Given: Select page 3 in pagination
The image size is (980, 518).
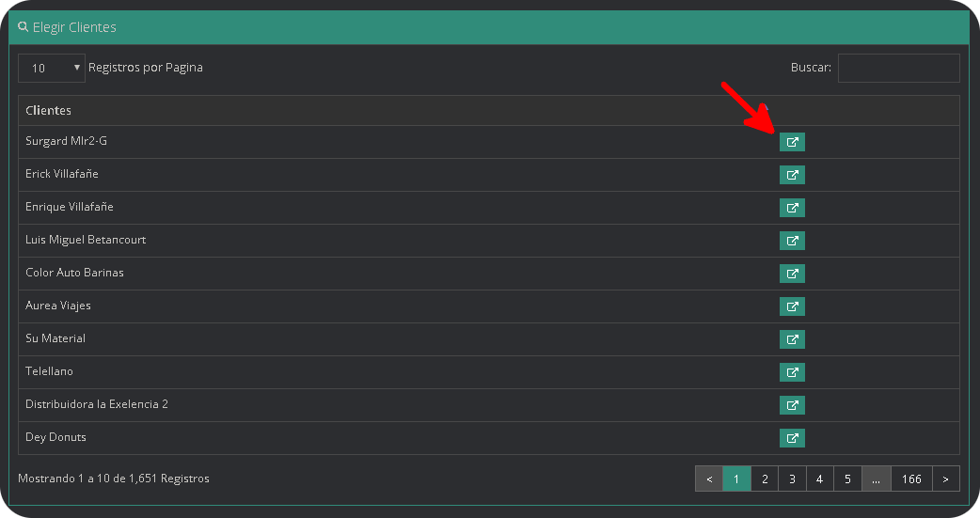Looking at the screenshot, I should [792, 479].
